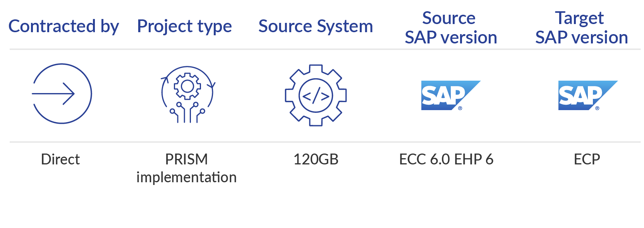Click the 120GB value
The image size is (644, 228).
click(x=316, y=159)
